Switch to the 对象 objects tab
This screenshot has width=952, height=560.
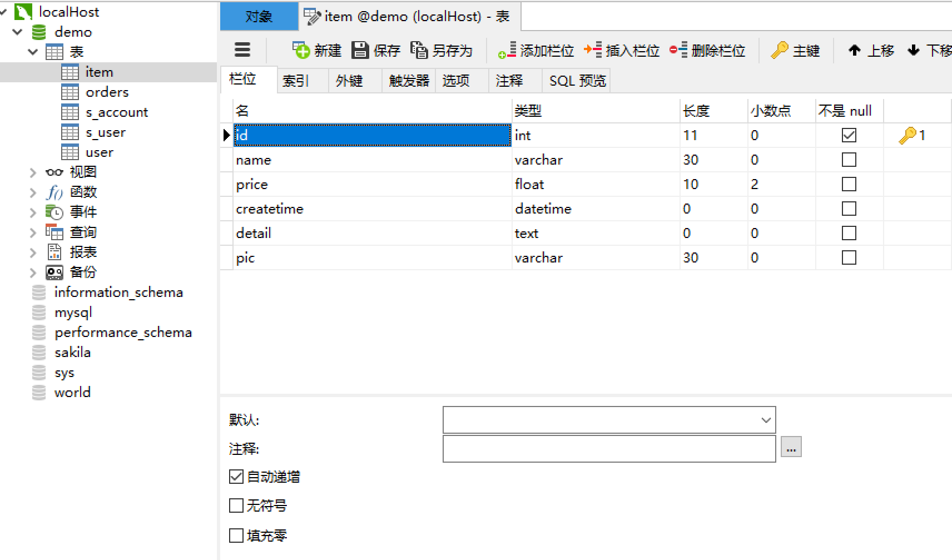click(x=259, y=16)
